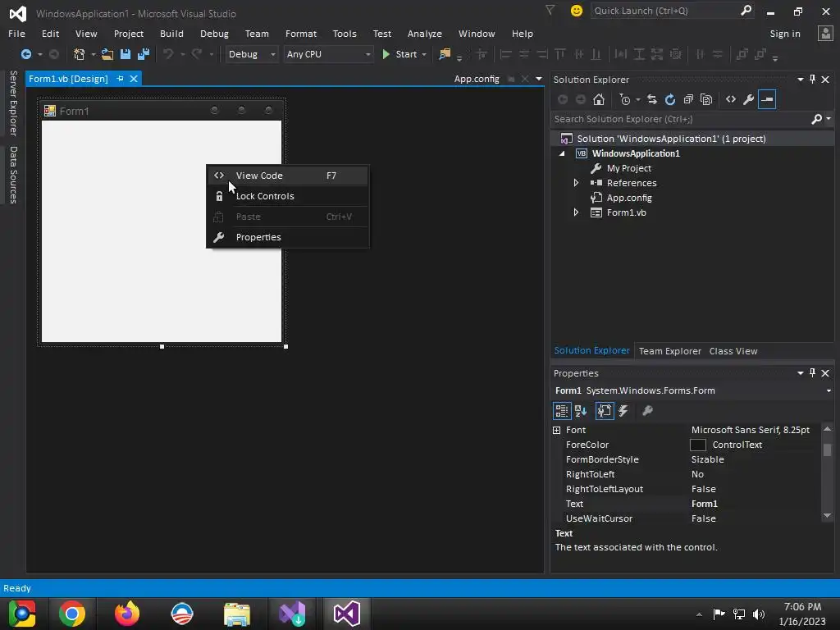The image size is (840, 630).
Task: Click the Collapse All icon in Solution Explorer
Action: [688, 99]
